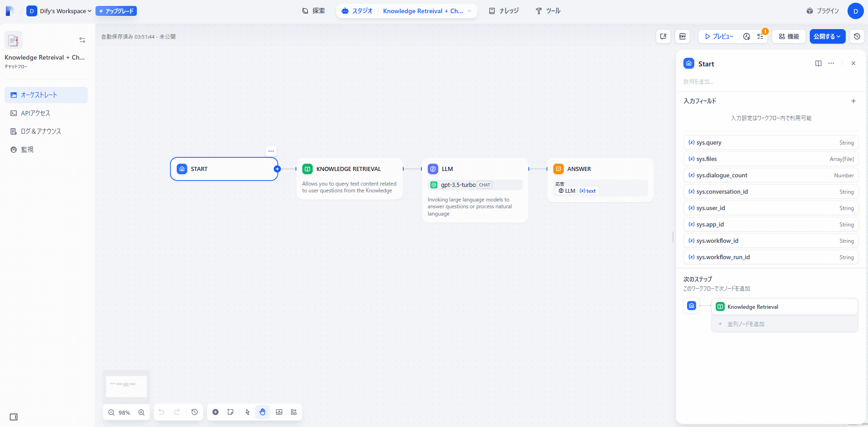Open the checklist with warning badge
This screenshot has width=868, height=427.
[760, 36]
